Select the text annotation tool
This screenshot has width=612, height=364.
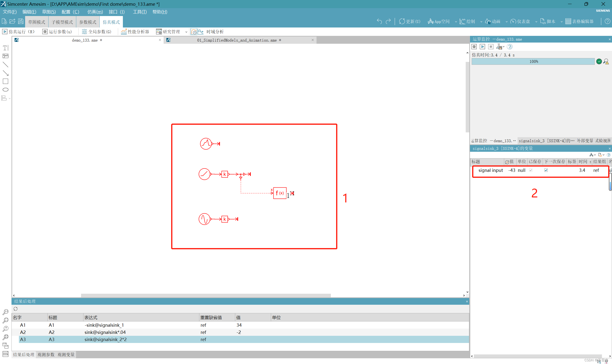(5, 48)
